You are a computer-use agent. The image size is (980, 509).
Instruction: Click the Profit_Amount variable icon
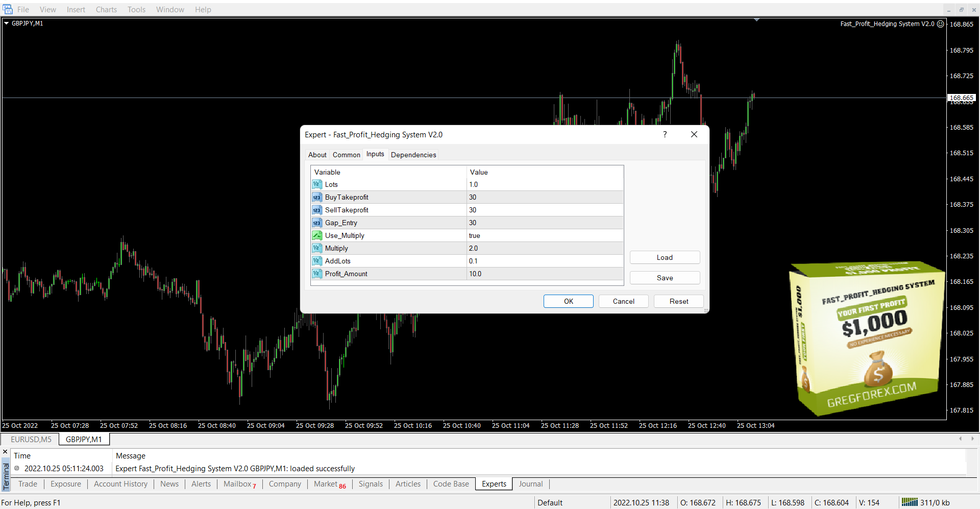pos(317,274)
